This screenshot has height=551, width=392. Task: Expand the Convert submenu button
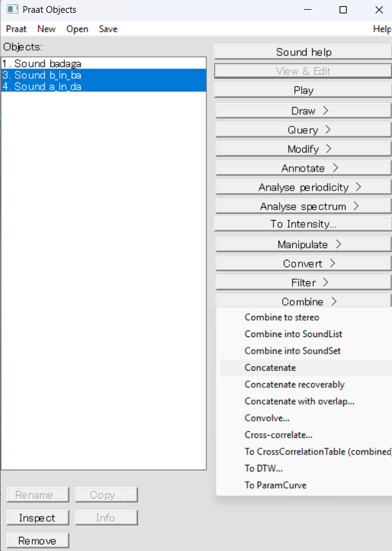click(303, 263)
